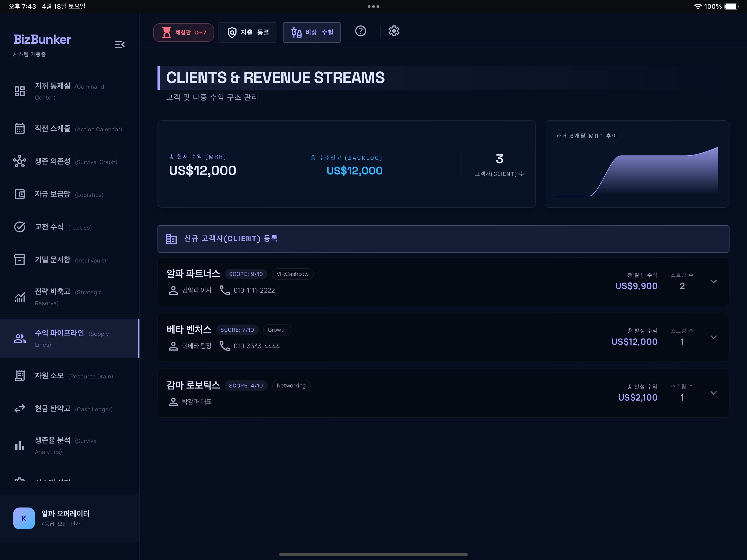The height and width of the screenshot is (560, 747).
Task: Click the phone icon for 010-1111-2222
Action: pyautogui.click(x=224, y=290)
